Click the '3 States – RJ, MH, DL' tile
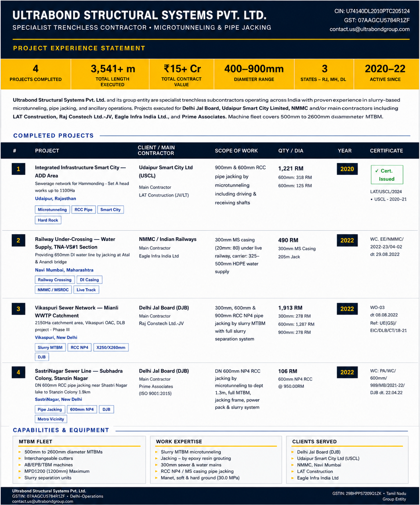Screen dimensions: 420x505 [x=324, y=74]
